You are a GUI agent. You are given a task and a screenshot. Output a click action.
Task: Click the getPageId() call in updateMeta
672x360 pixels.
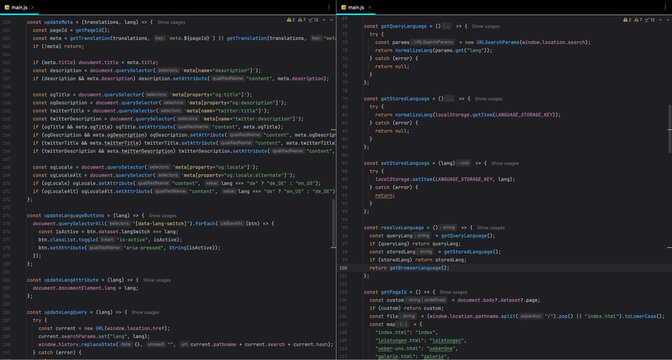coord(90,30)
